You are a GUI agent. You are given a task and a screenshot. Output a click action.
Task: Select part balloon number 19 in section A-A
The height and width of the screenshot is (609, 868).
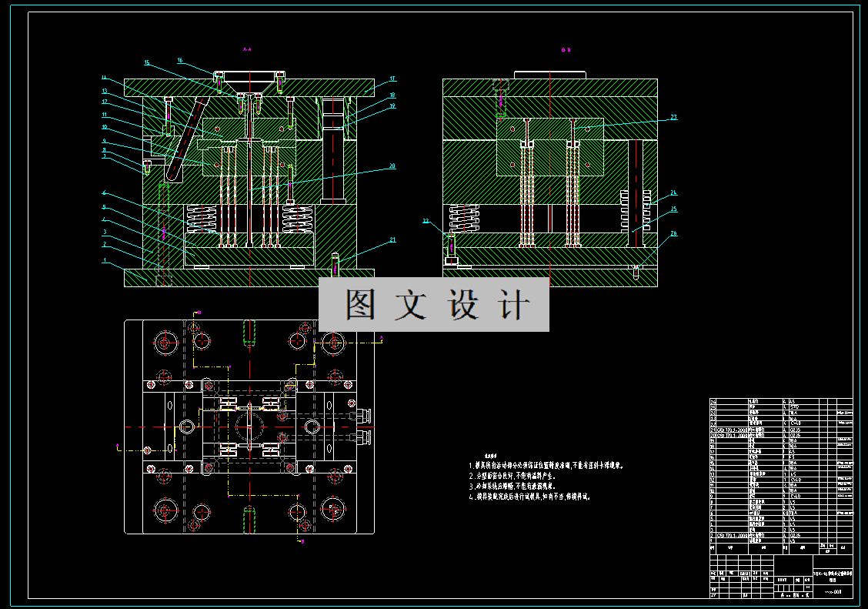tap(392, 105)
